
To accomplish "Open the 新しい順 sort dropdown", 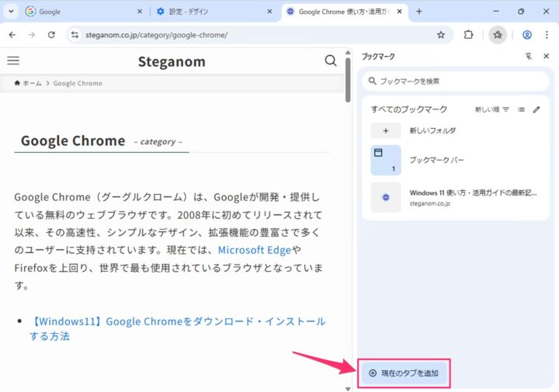I will (x=492, y=109).
